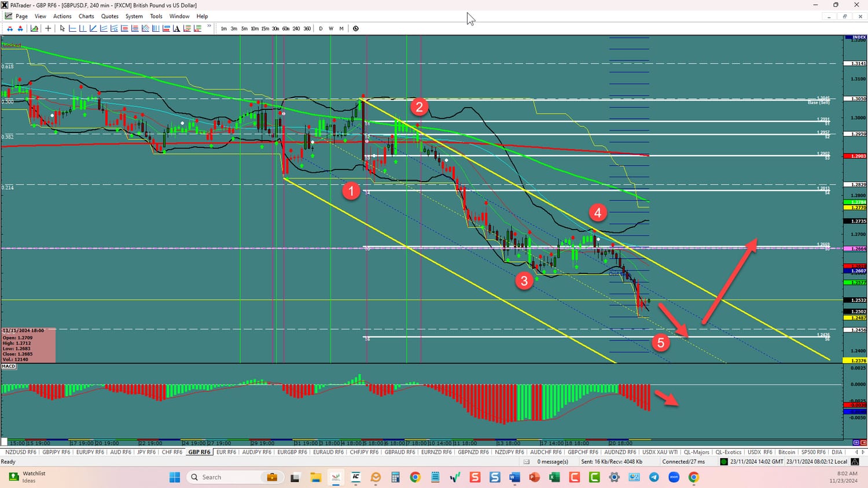Open Telegram from the taskbar

[654, 477]
